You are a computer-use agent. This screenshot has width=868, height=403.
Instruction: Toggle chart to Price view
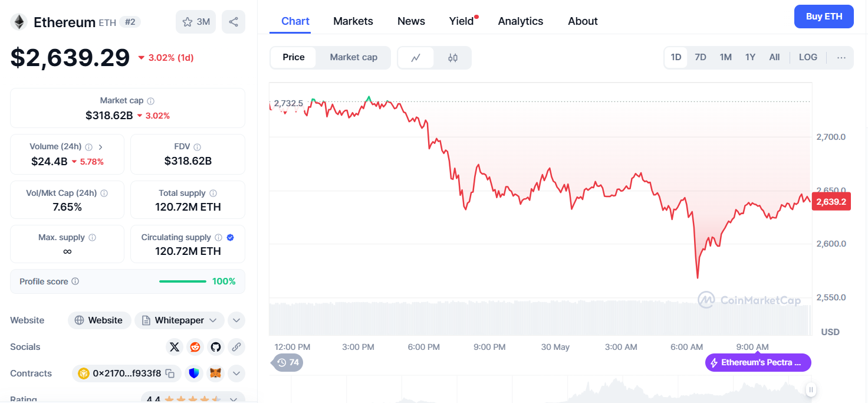[294, 57]
